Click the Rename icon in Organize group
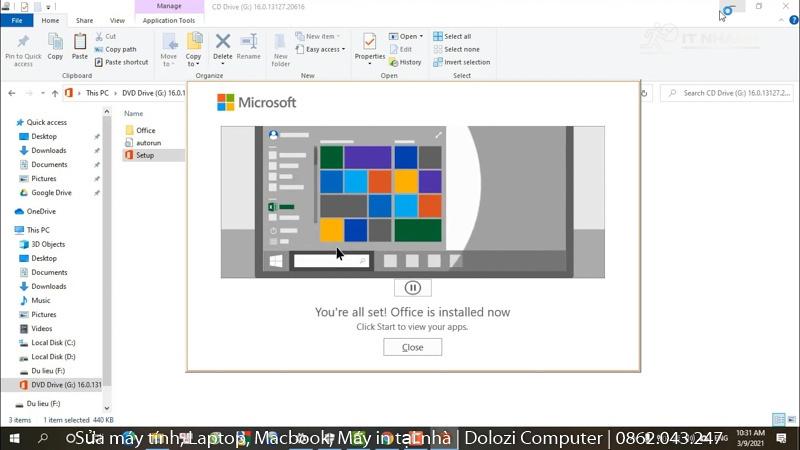Screen dimensions: 800x450 [x=249, y=42]
